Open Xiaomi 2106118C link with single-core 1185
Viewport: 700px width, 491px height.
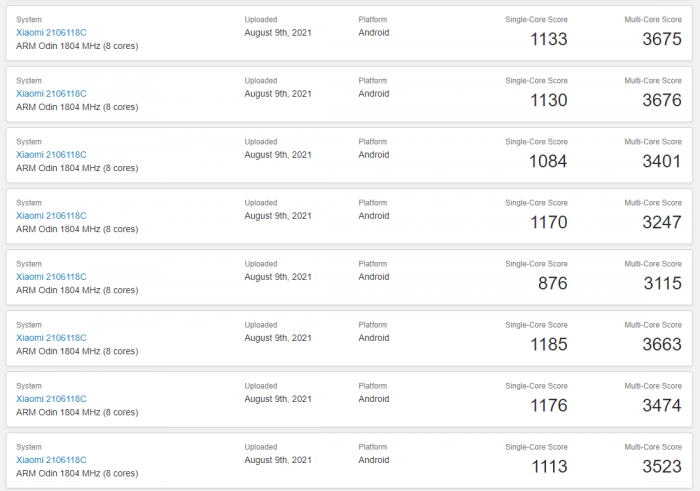click(51, 338)
